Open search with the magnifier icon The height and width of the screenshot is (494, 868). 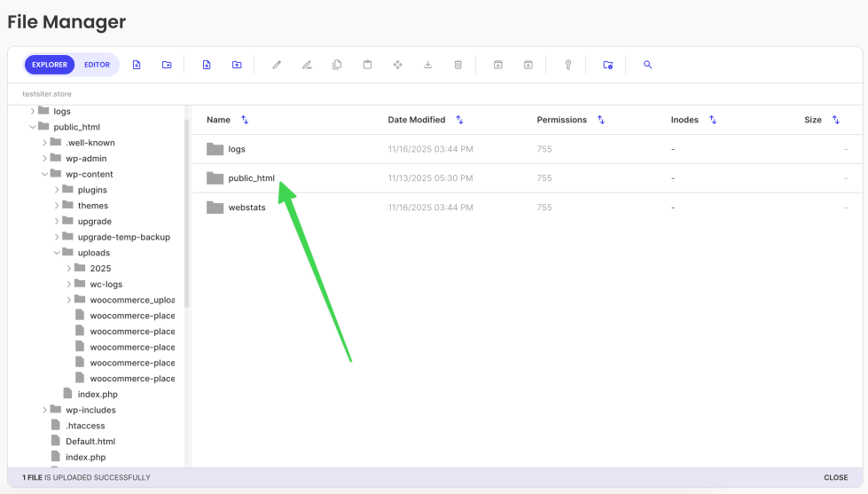(648, 65)
